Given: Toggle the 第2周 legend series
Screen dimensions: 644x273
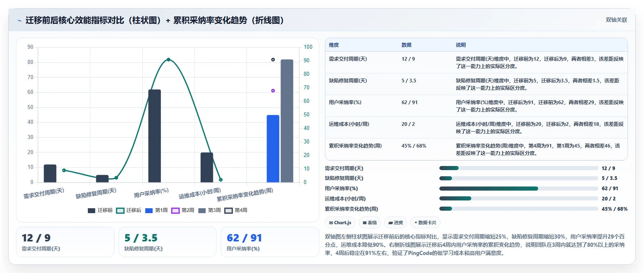Looking at the screenshot, I should click(183, 210).
